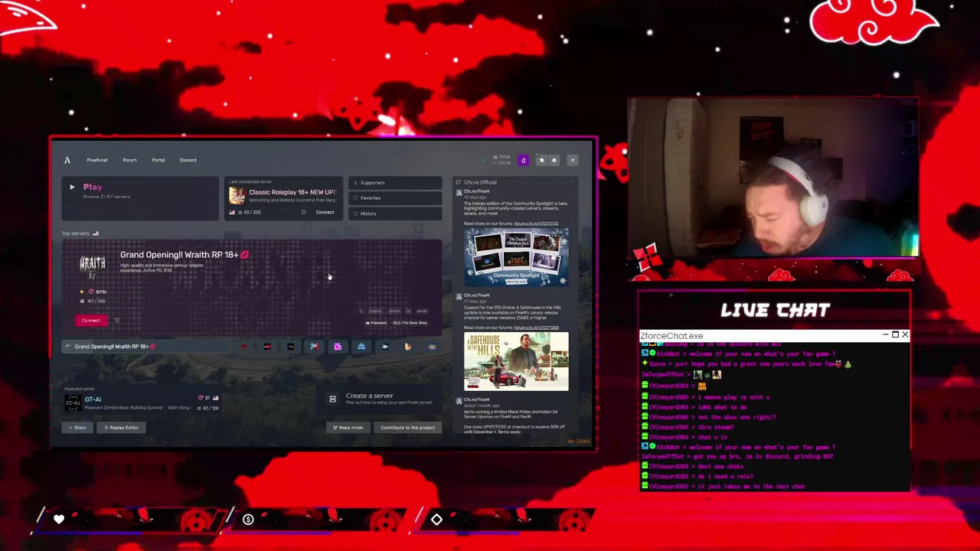This screenshot has width=980, height=551.
Task: Open the purple 'd' user account avatar
Action: pyautogui.click(x=523, y=160)
